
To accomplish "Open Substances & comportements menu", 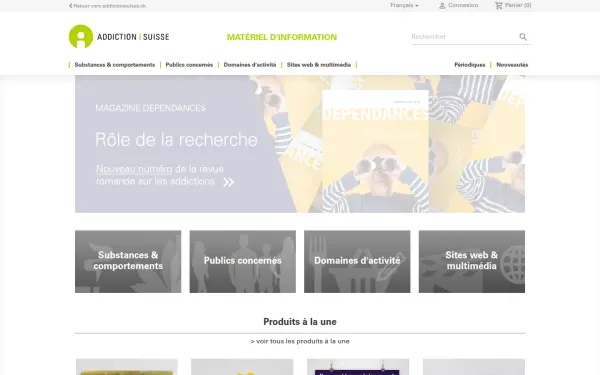I will 115,65.
